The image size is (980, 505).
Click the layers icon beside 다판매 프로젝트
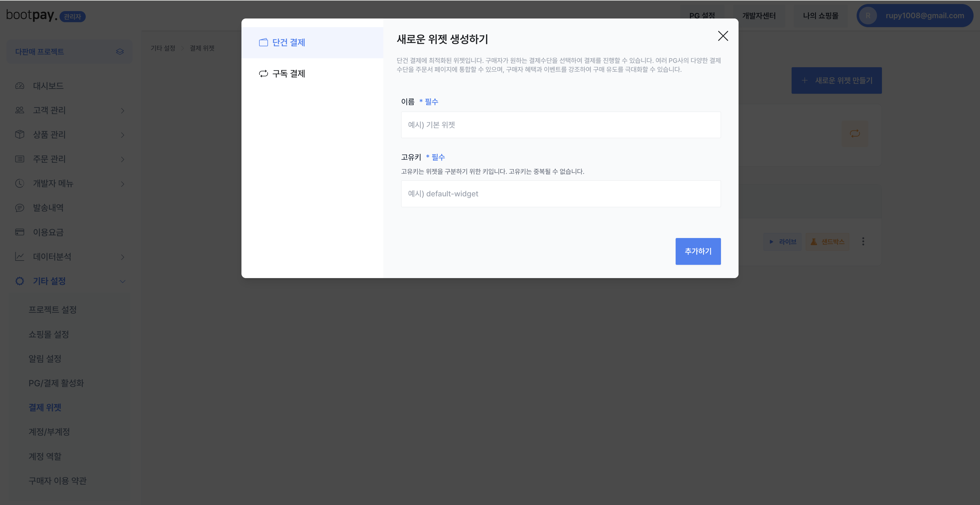[119, 51]
